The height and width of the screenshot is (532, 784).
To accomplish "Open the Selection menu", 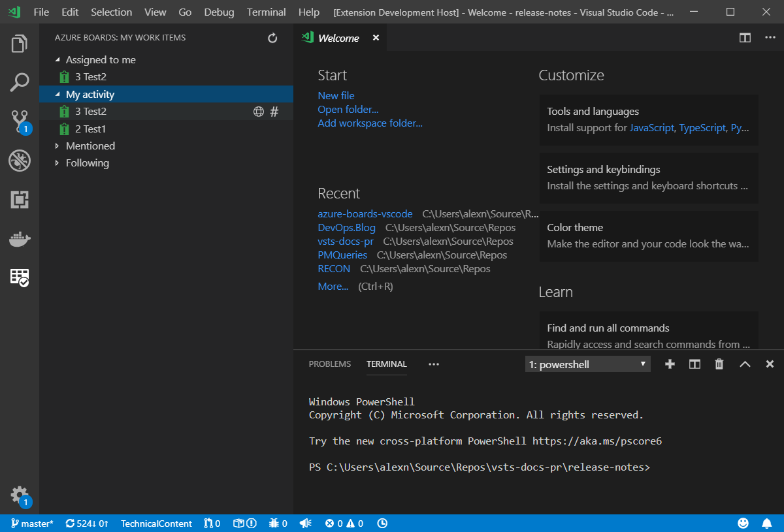I will [x=112, y=12].
